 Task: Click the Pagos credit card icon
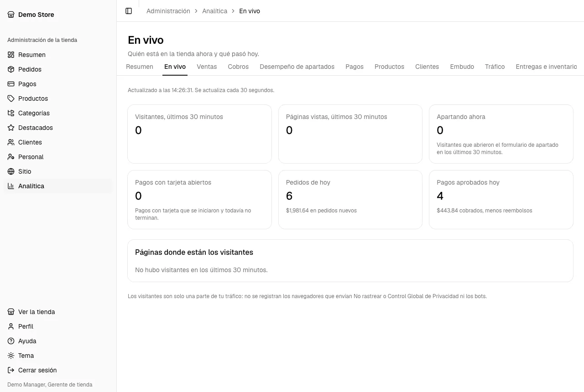pyautogui.click(x=11, y=84)
